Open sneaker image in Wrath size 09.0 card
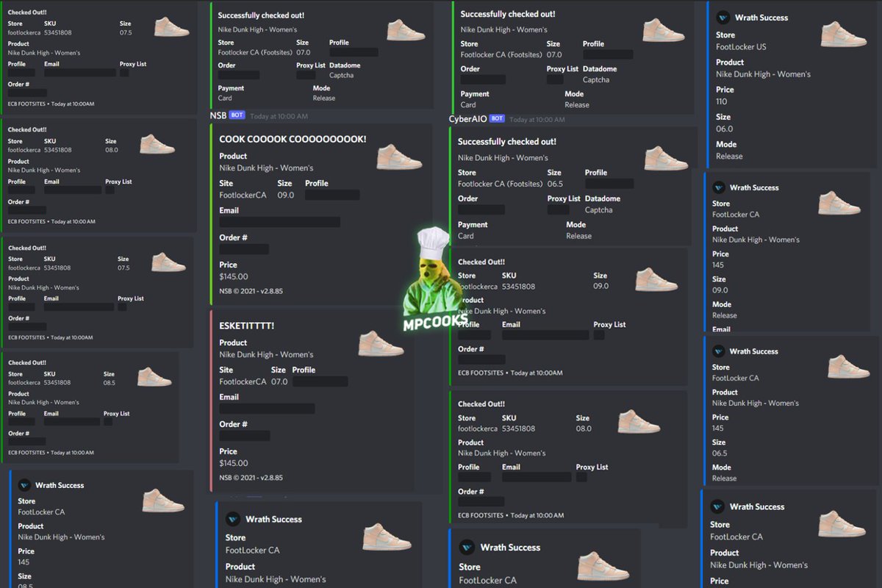Image resolution: width=882 pixels, height=588 pixels. pos(839,202)
